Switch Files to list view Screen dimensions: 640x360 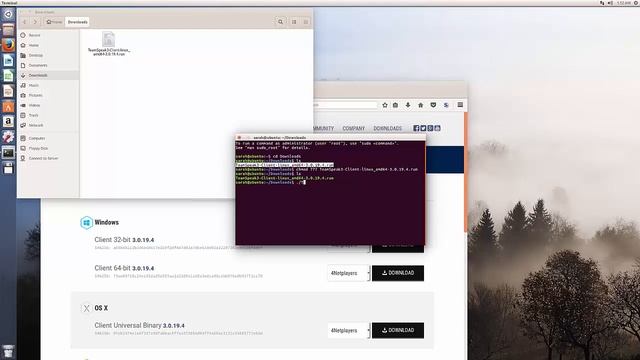[x=294, y=22]
